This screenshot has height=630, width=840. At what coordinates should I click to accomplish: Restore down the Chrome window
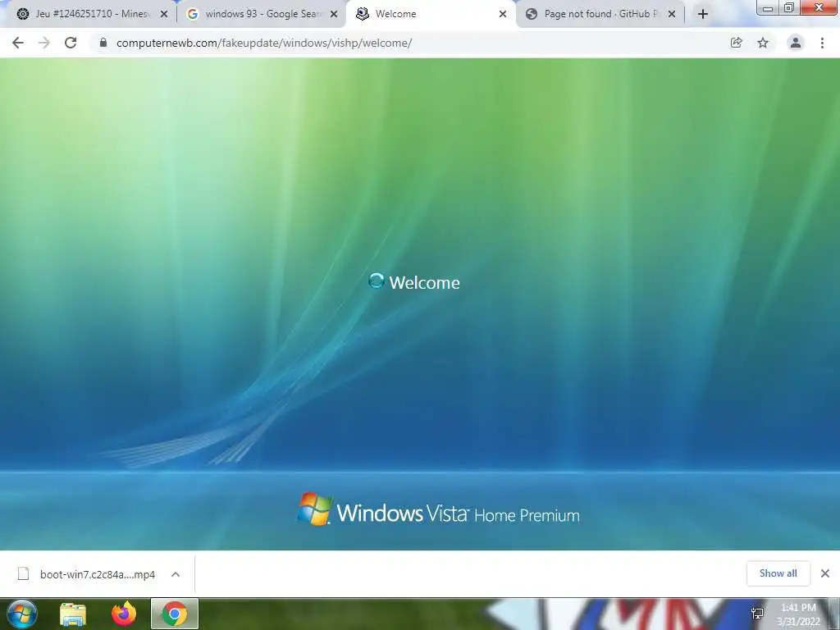tap(788, 8)
